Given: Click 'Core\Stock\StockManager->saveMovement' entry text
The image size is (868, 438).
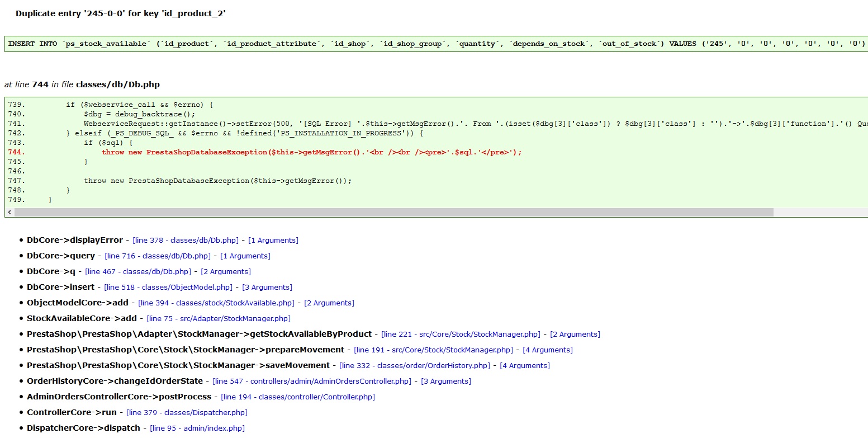Looking at the screenshot, I should click(x=178, y=365).
